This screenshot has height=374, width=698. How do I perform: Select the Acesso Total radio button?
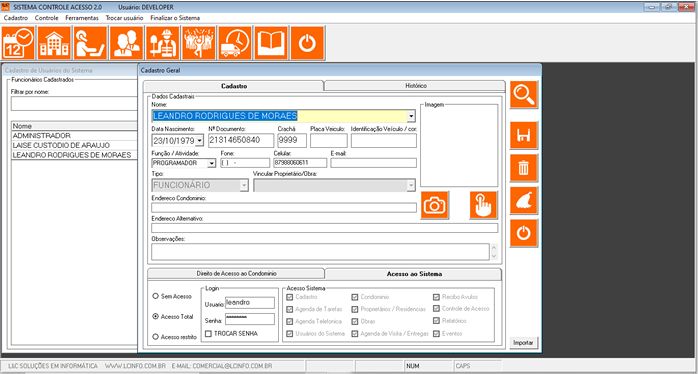156,317
